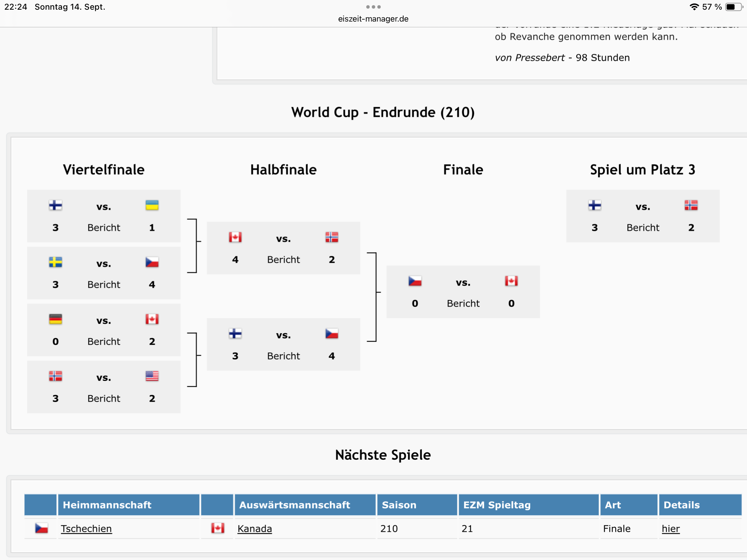Click the EZM Spieltag column header

(x=497, y=505)
